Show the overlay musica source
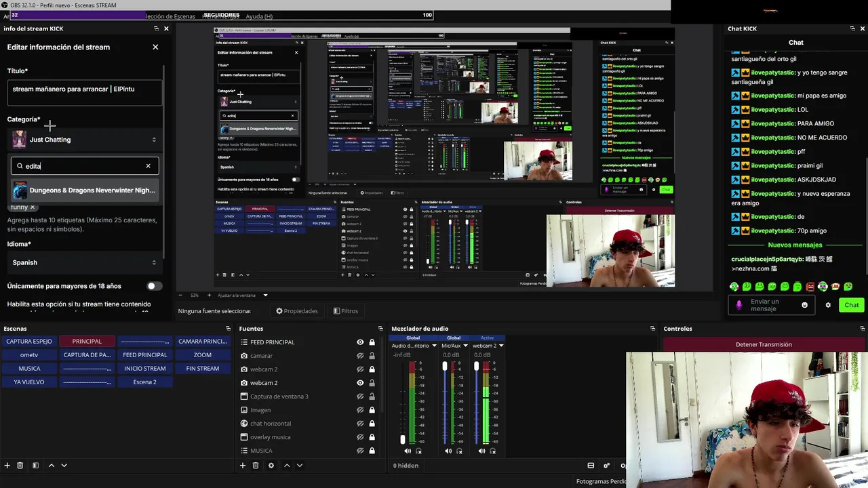 [360, 437]
